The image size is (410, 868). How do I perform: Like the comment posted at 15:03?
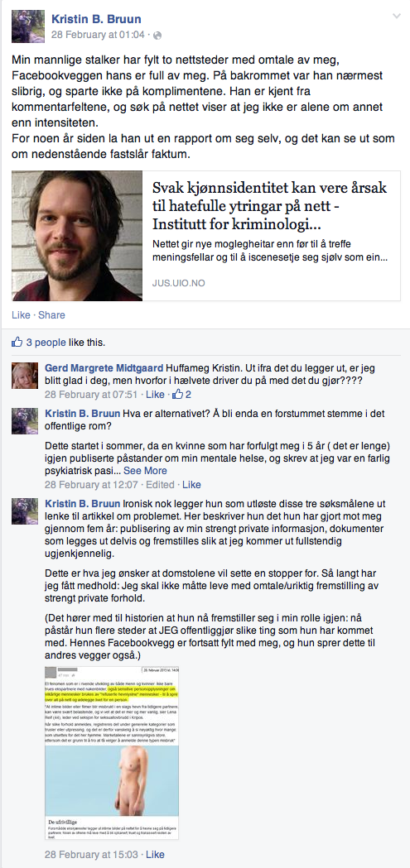(155, 855)
